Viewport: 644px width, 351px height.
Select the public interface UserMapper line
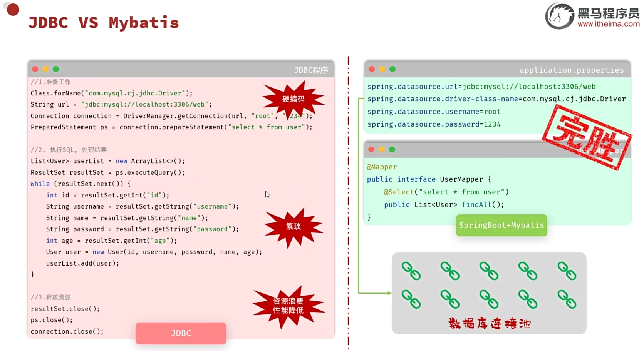click(x=429, y=179)
